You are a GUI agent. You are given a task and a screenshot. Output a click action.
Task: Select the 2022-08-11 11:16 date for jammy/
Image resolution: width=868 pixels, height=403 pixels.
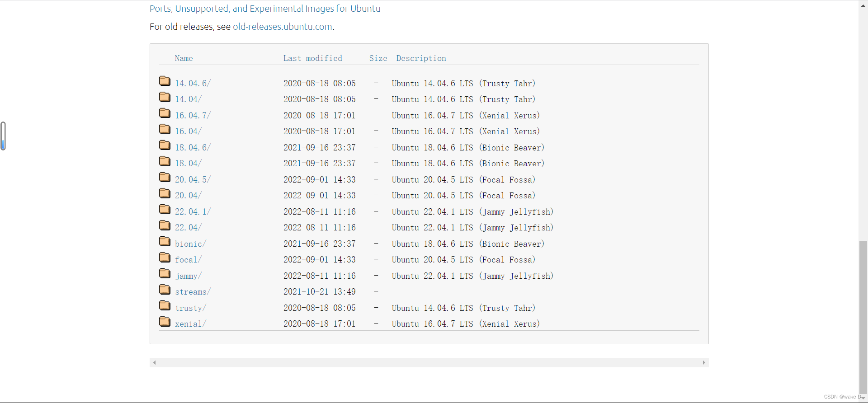[x=320, y=276]
